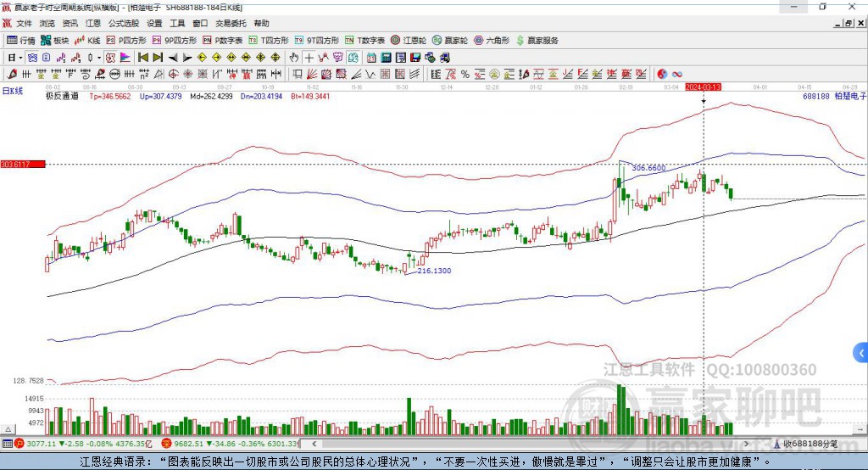Click the 沪 index 3077.11 status entry

pos(83,444)
